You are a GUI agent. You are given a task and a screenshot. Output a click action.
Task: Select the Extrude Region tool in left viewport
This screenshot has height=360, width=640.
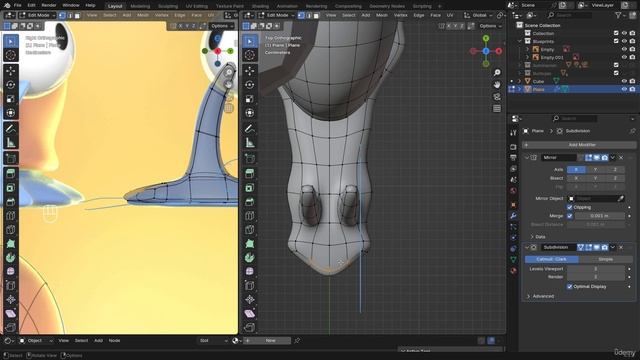pos(11,173)
